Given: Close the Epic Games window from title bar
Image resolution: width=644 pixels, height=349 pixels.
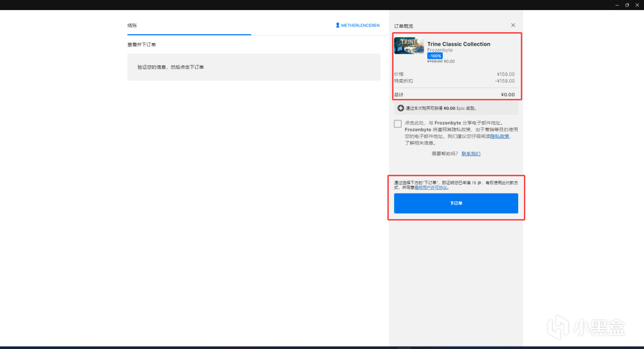Looking at the screenshot, I should click(x=637, y=5).
